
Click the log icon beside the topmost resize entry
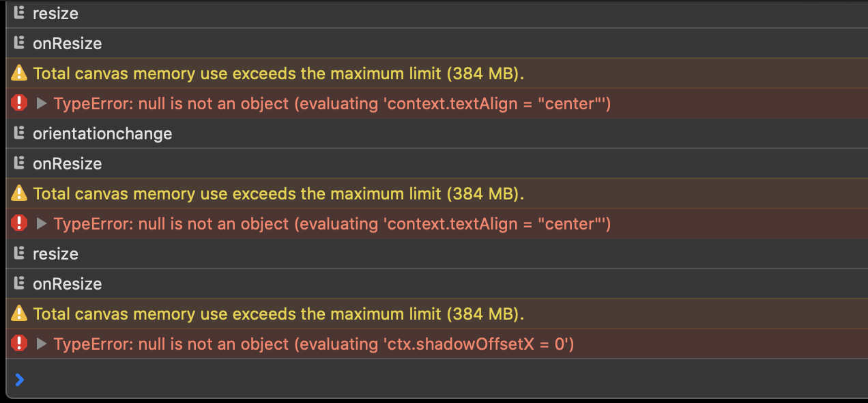[19, 13]
